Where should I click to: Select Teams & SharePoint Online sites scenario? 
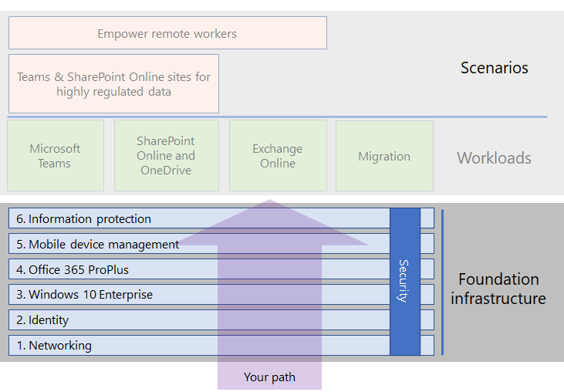113,84
